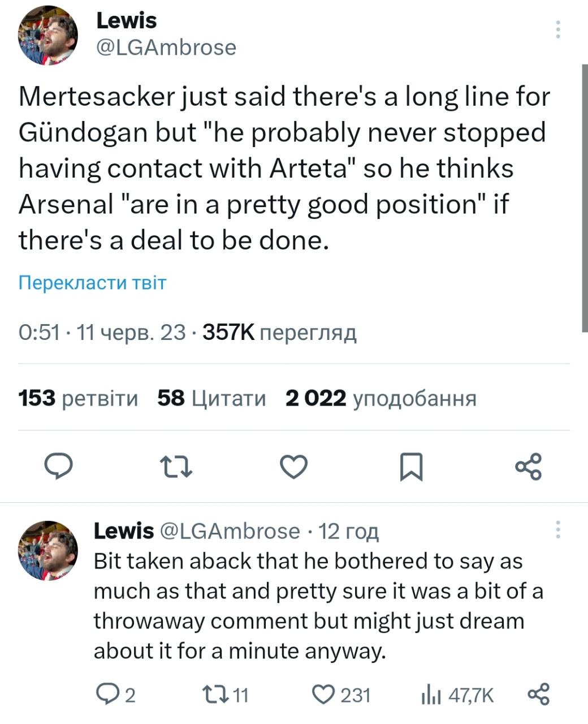This screenshot has height=724, width=588.
Task: Bookmark the main tweet
Action: pyautogui.click(x=412, y=467)
